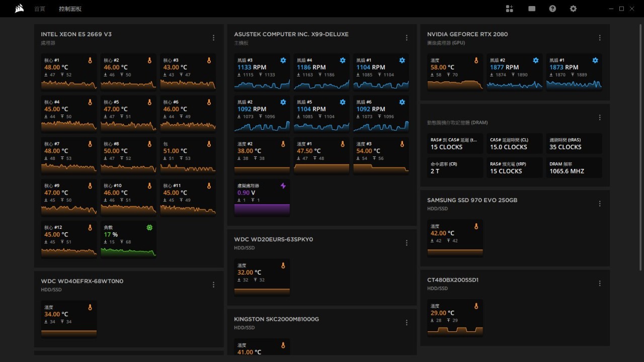Click the 0.90 V voltage reading
Viewport: 644px width, 362px height.
click(x=247, y=193)
